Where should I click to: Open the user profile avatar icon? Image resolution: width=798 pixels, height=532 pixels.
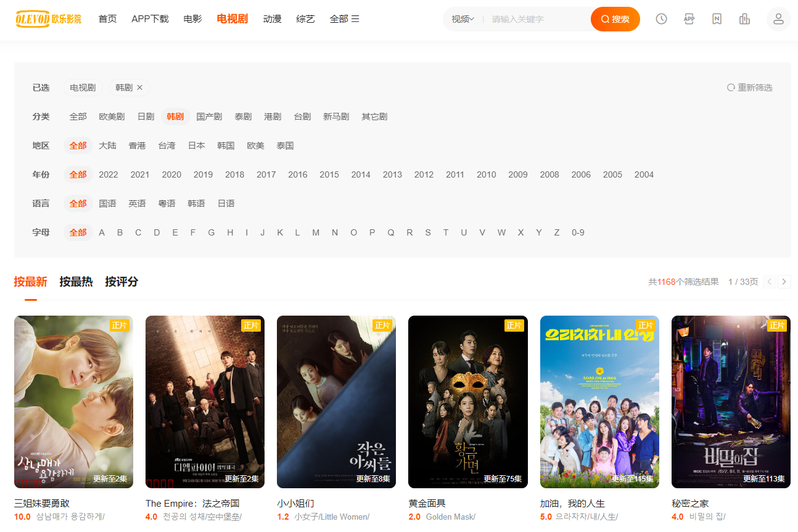pyautogui.click(x=778, y=19)
